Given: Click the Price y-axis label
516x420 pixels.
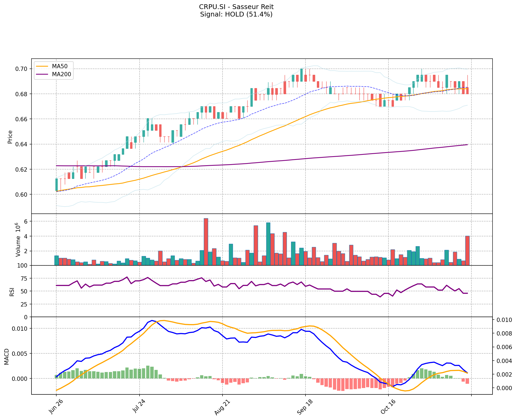Looking at the screenshot, I should [x=10, y=137].
